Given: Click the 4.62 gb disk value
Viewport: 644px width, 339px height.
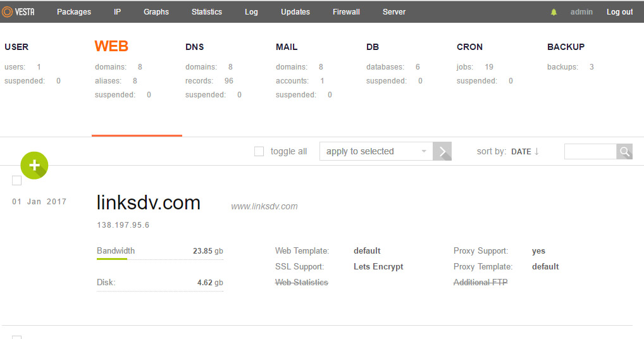Looking at the screenshot, I should pos(210,282).
